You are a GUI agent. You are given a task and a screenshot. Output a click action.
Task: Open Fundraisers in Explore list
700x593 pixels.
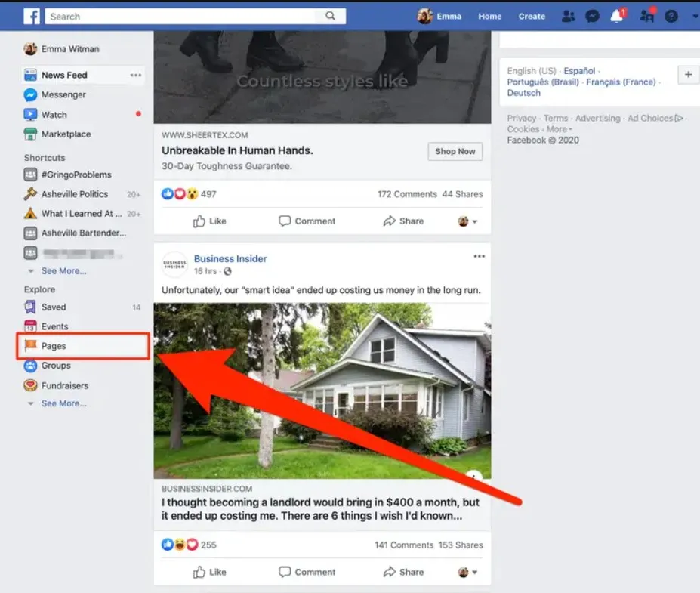[x=65, y=385]
